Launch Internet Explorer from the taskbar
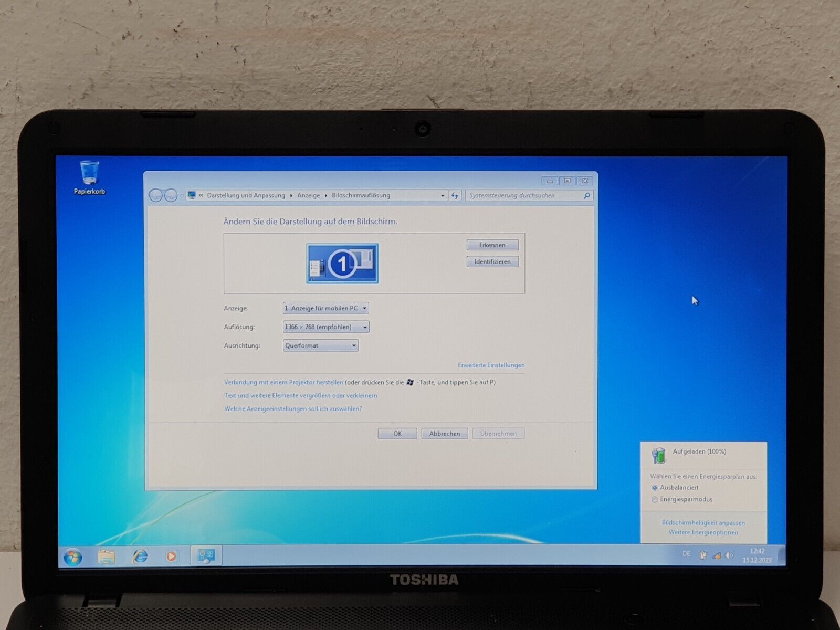Screen dimensions: 840x630 coord(140,556)
